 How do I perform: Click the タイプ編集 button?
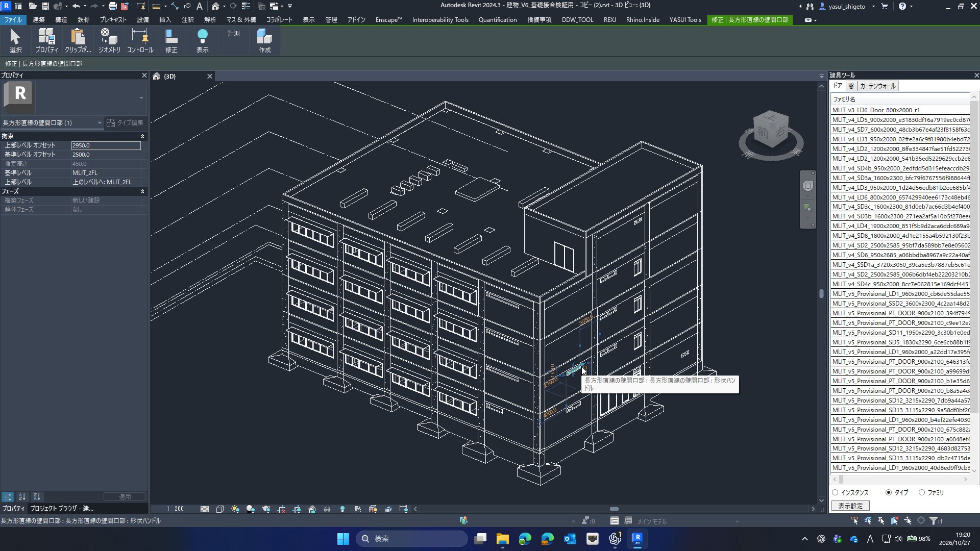(x=126, y=123)
